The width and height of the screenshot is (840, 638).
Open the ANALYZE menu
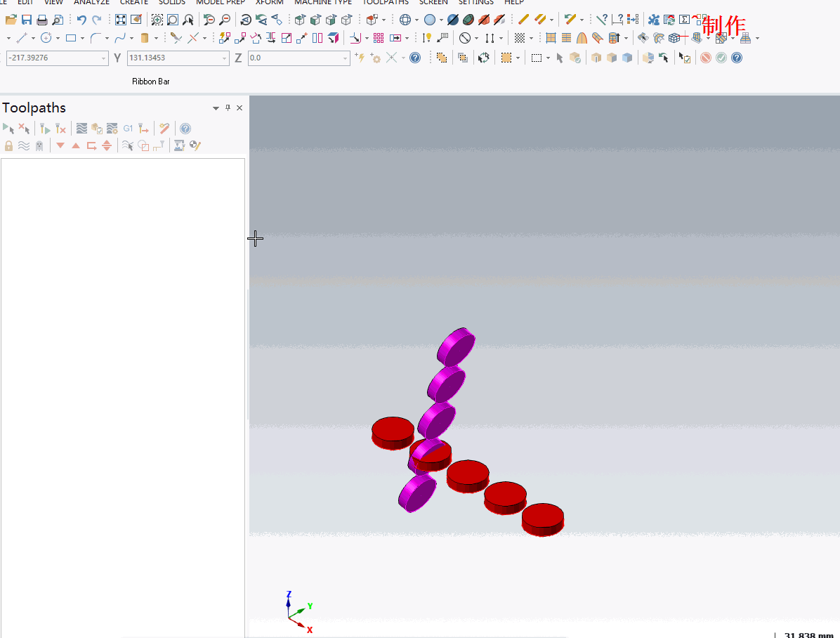[x=91, y=2]
